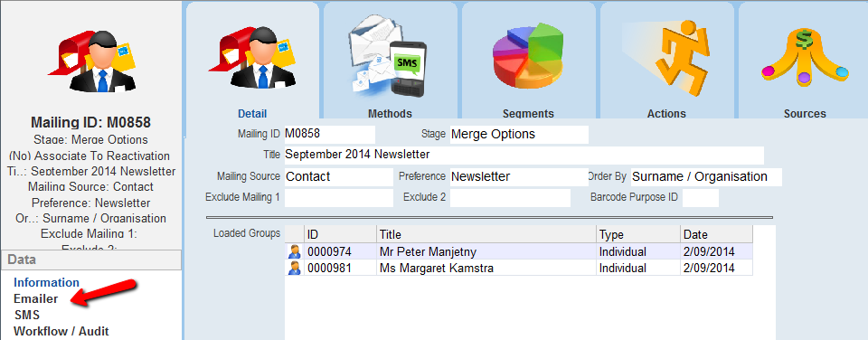
Task: Click the sidebar mailing profile icon
Action: (x=91, y=61)
